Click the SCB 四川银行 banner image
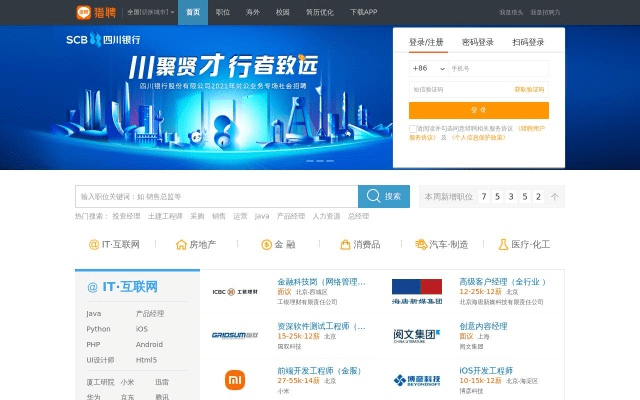The width and height of the screenshot is (640, 400). (196, 98)
